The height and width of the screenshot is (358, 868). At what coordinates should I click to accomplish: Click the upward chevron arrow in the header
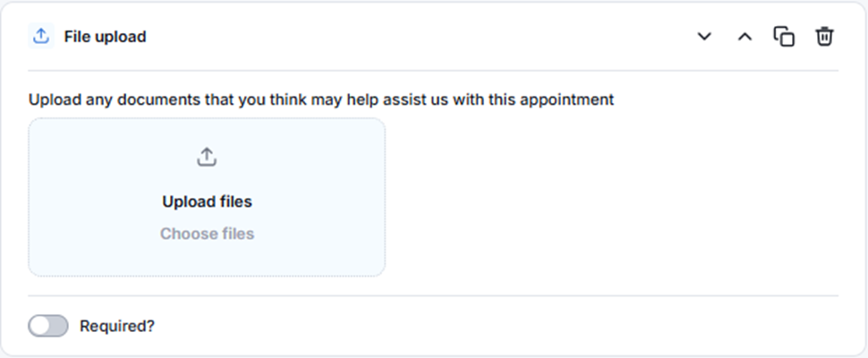tap(745, 37)
